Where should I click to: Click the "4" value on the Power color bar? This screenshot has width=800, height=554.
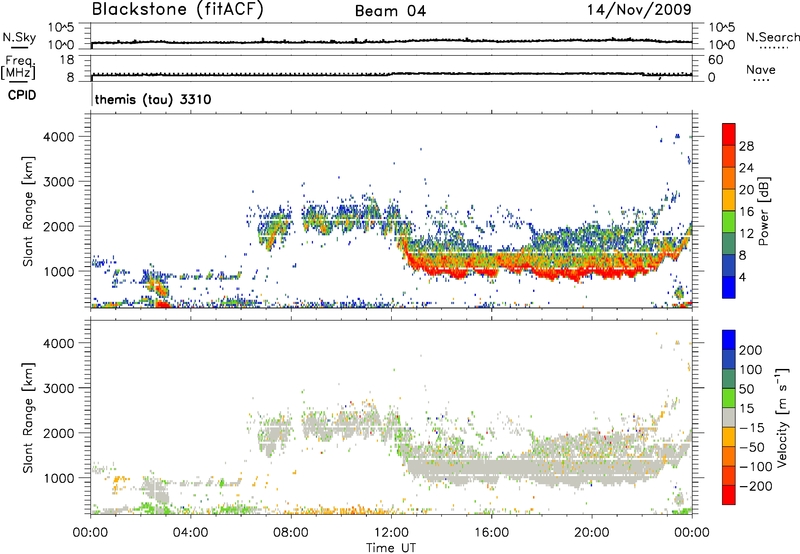(743, 278)
